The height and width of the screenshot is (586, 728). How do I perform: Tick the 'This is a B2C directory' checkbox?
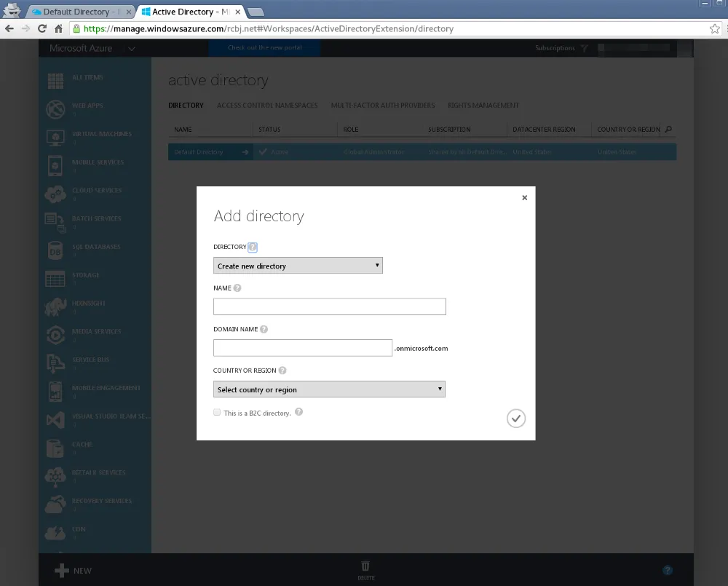click(217, 412)
